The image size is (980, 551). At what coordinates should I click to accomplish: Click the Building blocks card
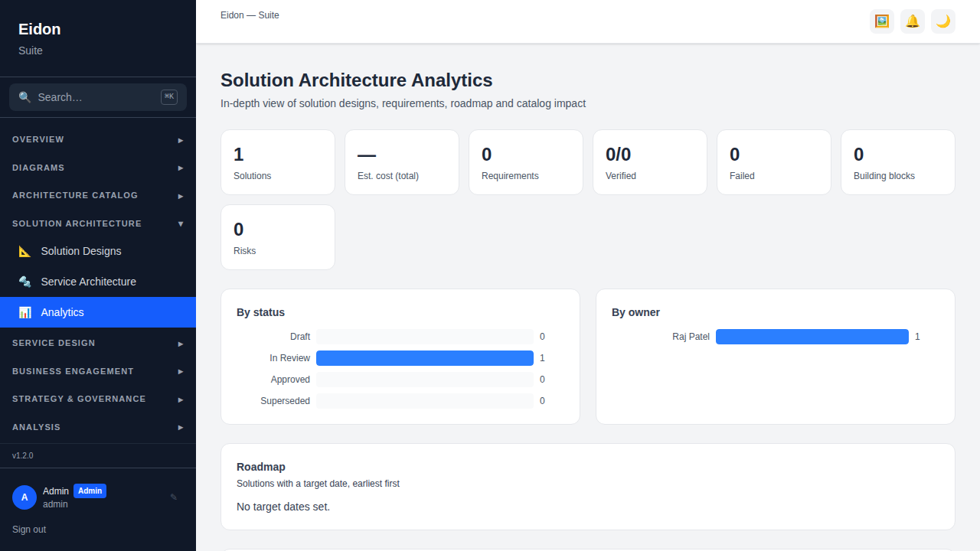click(x=898, y=162)
